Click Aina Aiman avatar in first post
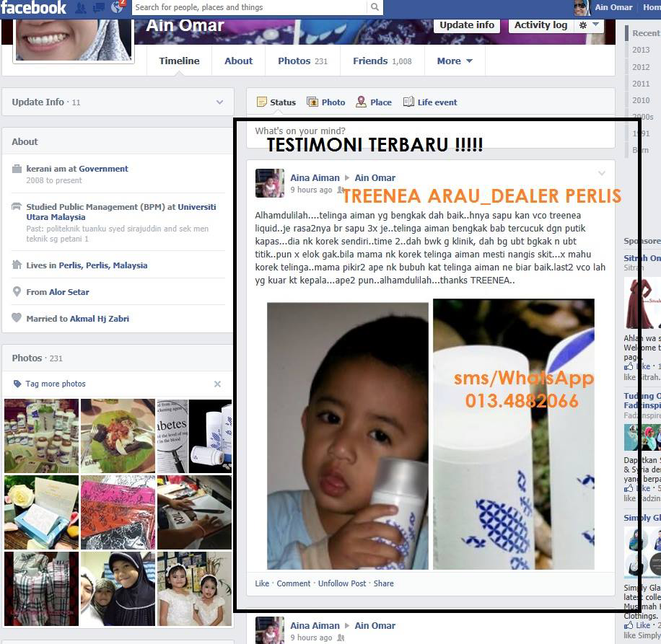 pos(270,183)
